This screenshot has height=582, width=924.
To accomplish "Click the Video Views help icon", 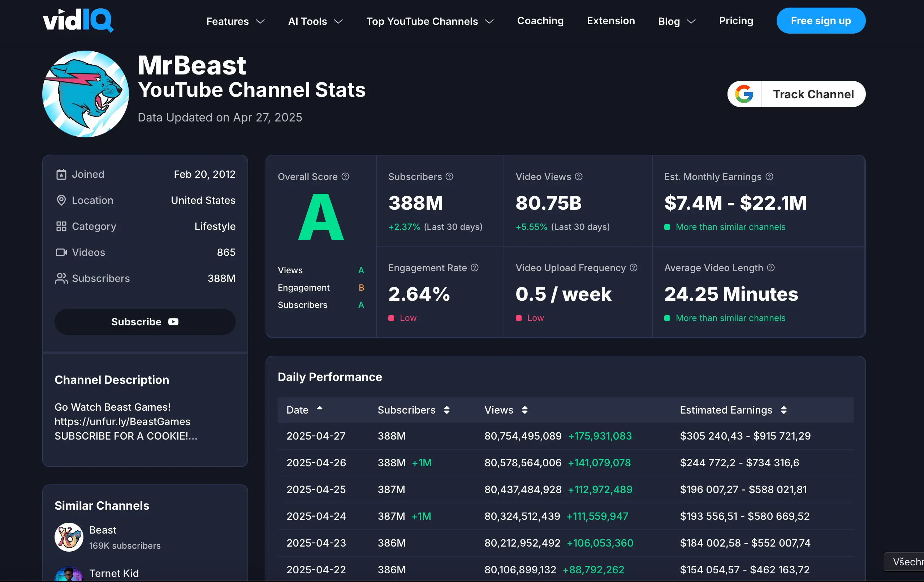I will click(x=579, y=177).
